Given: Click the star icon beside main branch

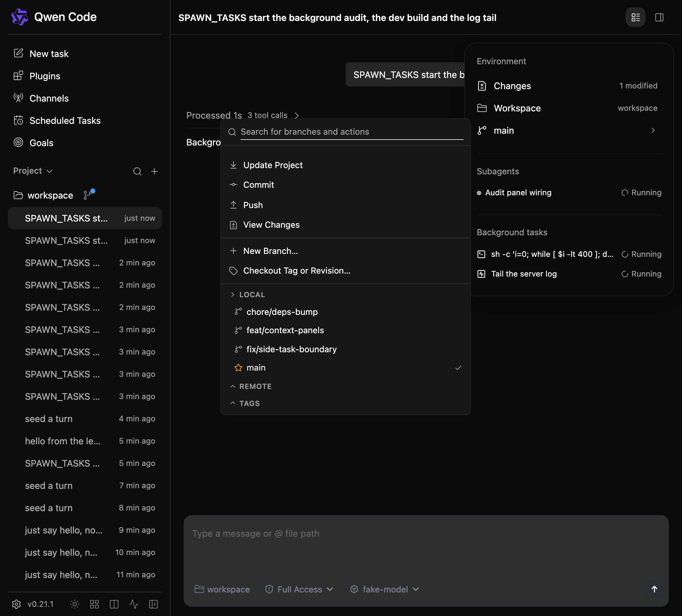Looking at the screenshot, I should click(238, 368).
